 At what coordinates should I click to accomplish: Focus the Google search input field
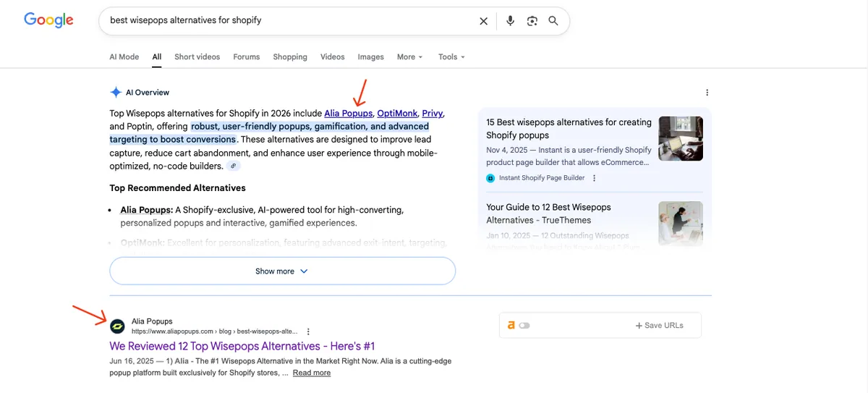pos(289,21)
